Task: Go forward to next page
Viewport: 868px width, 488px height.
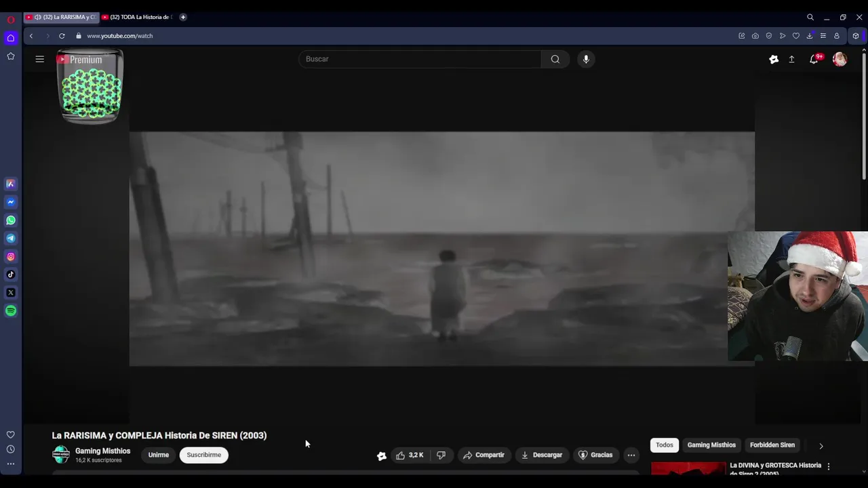Action: (x=47, y=36)
